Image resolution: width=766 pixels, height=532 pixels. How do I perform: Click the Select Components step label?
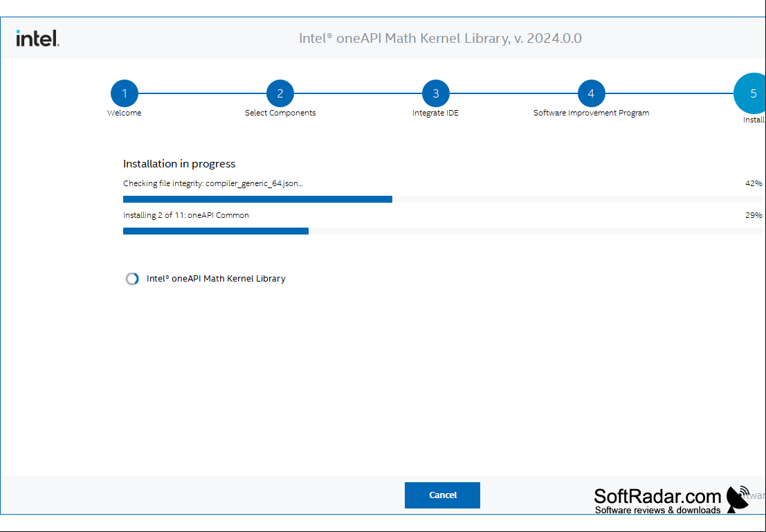pos(280,113)
